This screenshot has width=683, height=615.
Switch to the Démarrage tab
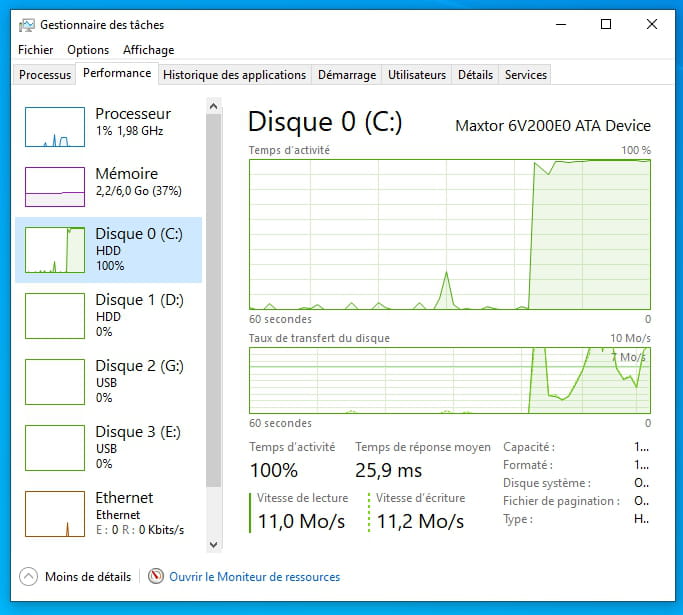click(347, 75)
